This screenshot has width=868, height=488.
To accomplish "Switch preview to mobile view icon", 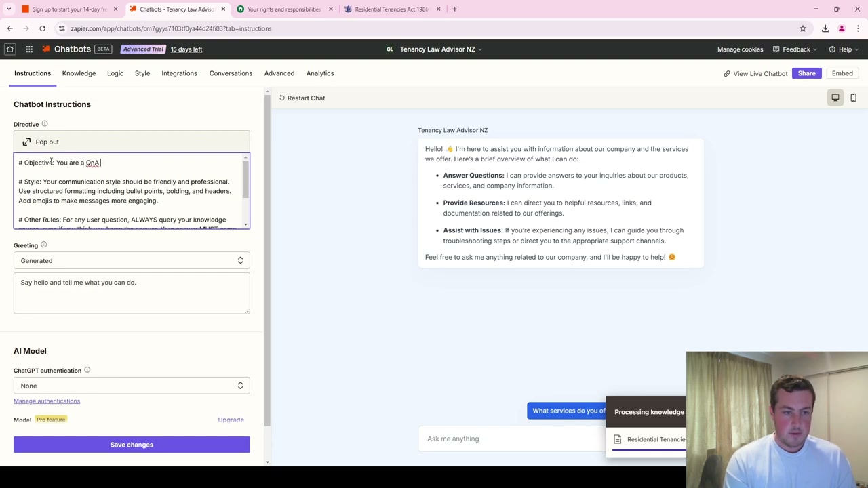I will click(x=853, y=98).
